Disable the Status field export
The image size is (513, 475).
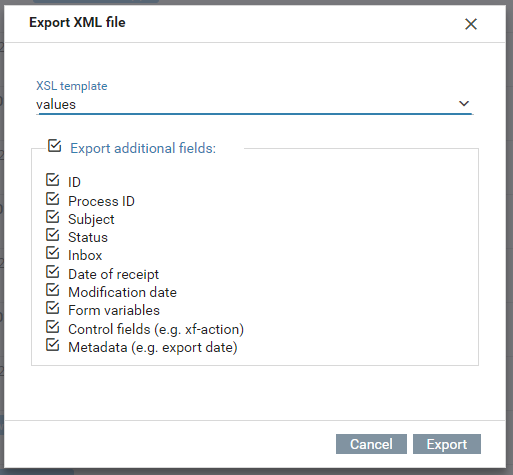coord(53,235)
